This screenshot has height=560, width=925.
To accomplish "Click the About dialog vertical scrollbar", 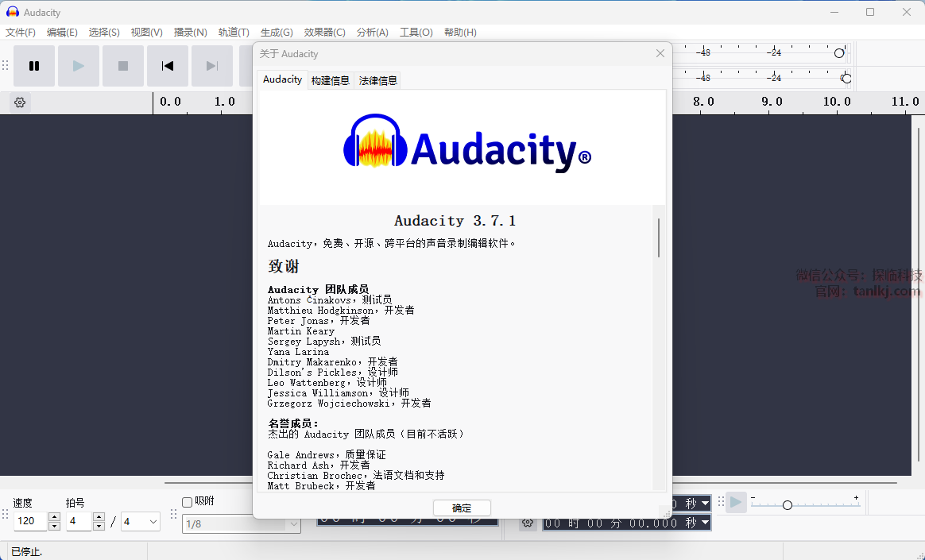I will (x=658, y=238).
